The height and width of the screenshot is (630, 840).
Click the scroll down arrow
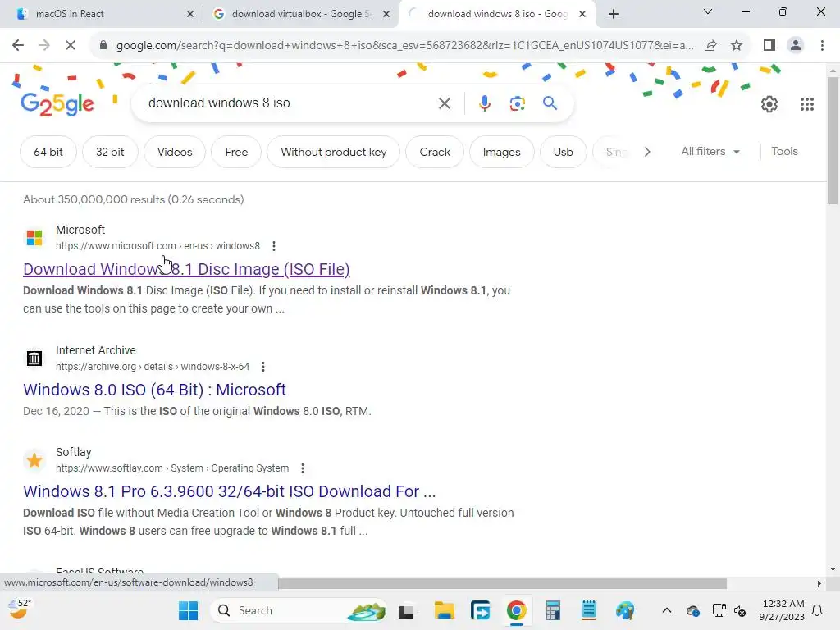click(832, 569)
